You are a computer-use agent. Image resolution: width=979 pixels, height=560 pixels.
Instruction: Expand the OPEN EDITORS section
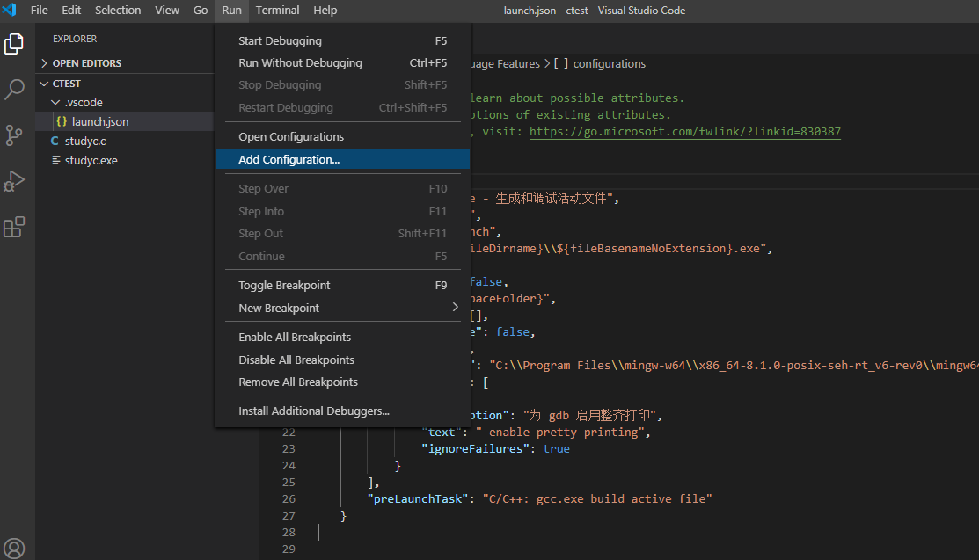(44, 63)
